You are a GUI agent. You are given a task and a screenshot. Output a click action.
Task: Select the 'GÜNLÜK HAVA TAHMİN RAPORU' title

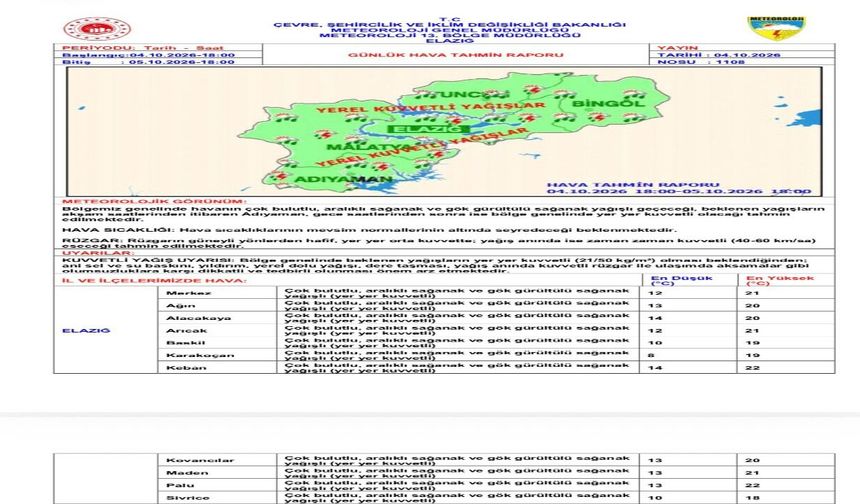point(456,55)
